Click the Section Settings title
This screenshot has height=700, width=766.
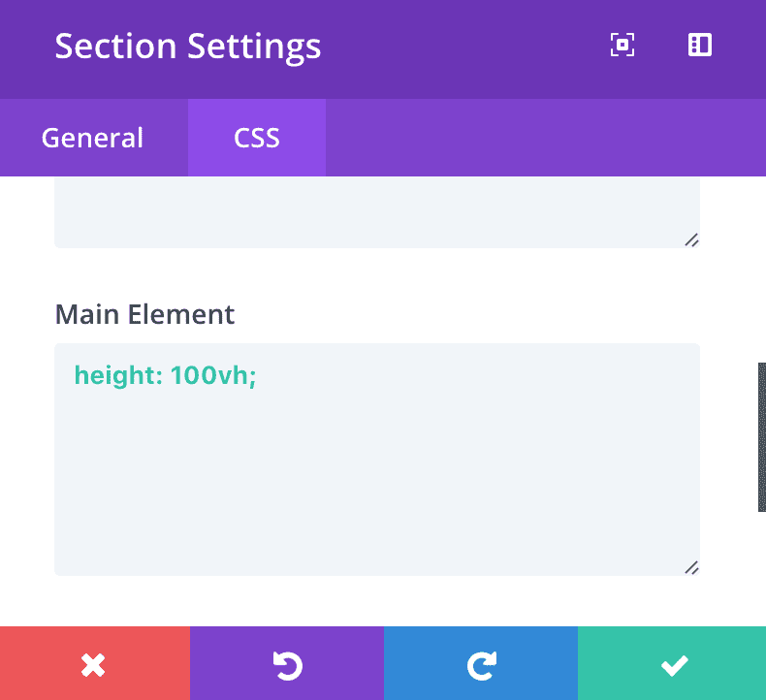pos(187,47)
